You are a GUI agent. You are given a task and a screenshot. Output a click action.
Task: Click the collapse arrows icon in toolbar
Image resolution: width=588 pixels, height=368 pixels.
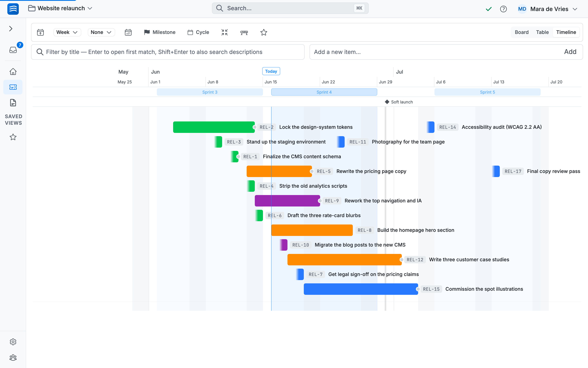[x=225, y=32]
